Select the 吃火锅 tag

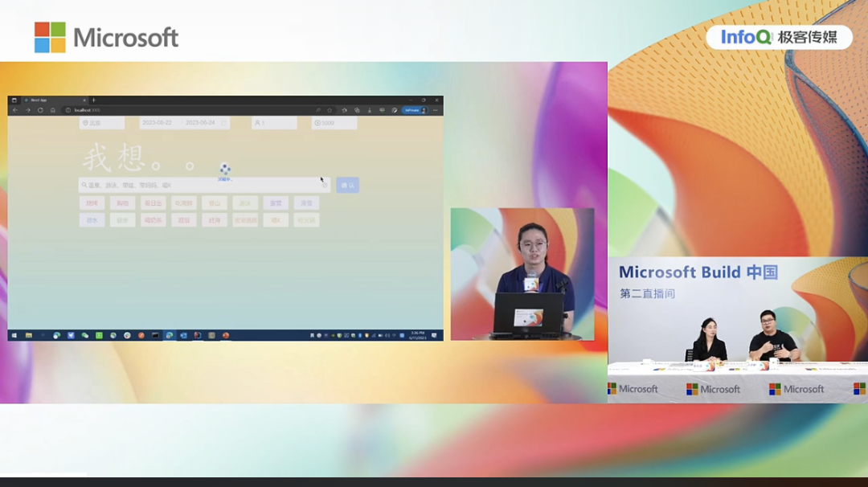pyautogui.click(x=306, y=220)
